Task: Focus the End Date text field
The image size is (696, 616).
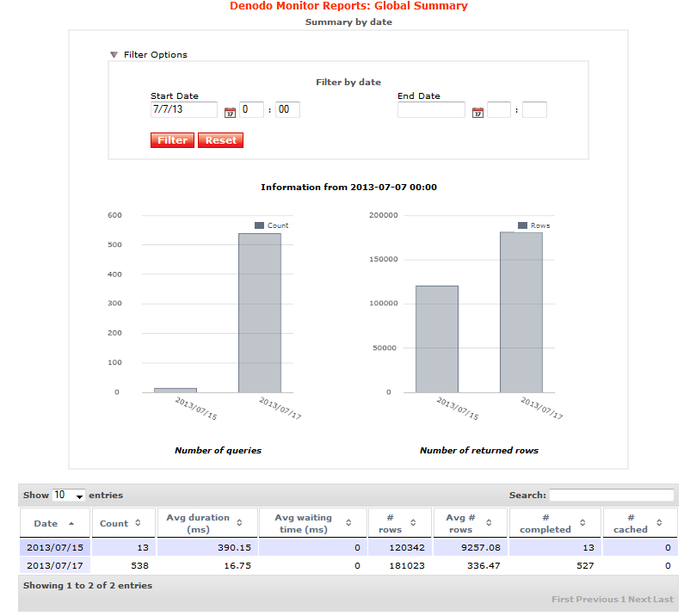Action: tap(431, 109)
